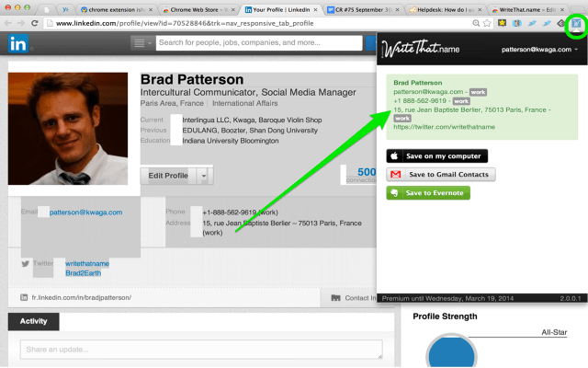The image size is (588, 368).
Task: Click the Contact Info card icon
Action: pyautogui.click(x=335, y=298)
